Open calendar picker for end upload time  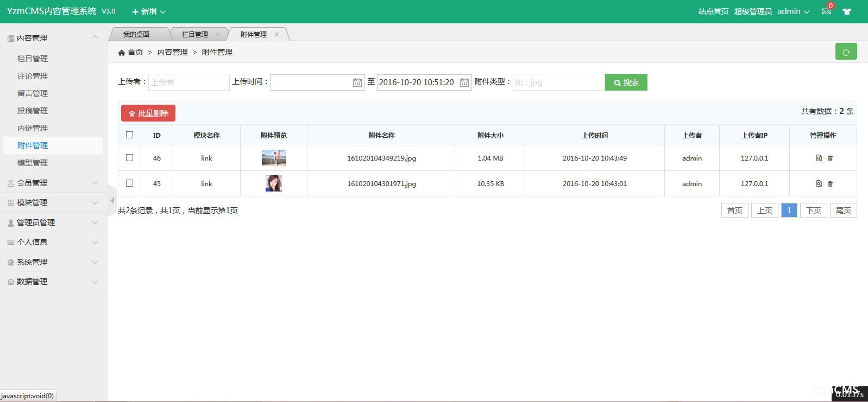(464, 82)
